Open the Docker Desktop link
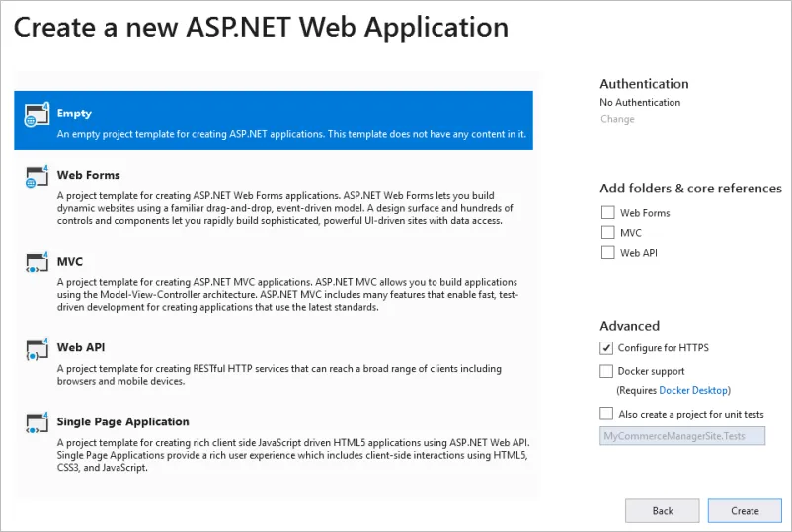Screen dimensions: 792x532 pyautogui.click(x=693, y=390)
